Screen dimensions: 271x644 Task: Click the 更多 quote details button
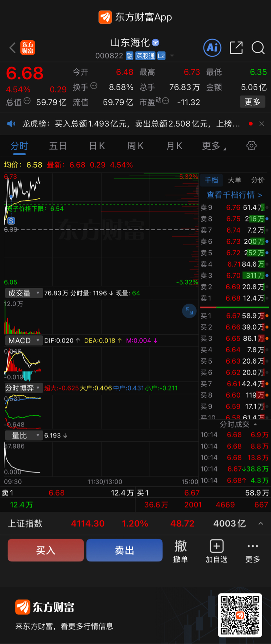[252, 102]
